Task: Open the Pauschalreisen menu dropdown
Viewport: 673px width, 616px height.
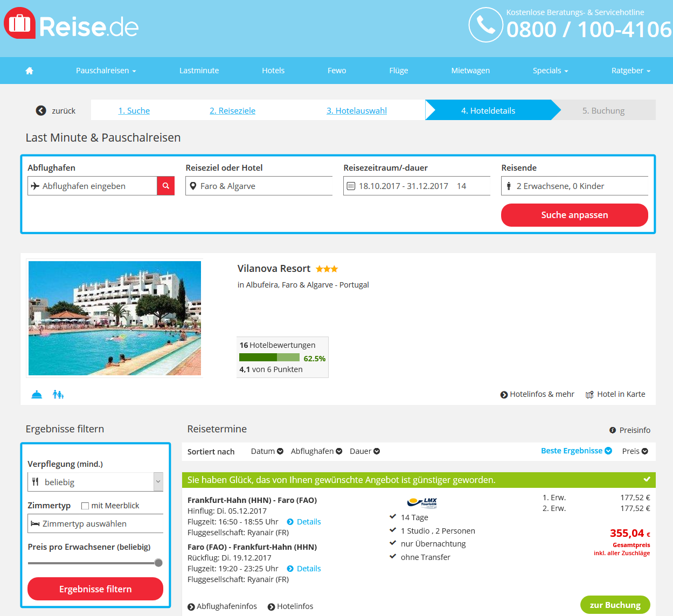Action: pos(106,71)
